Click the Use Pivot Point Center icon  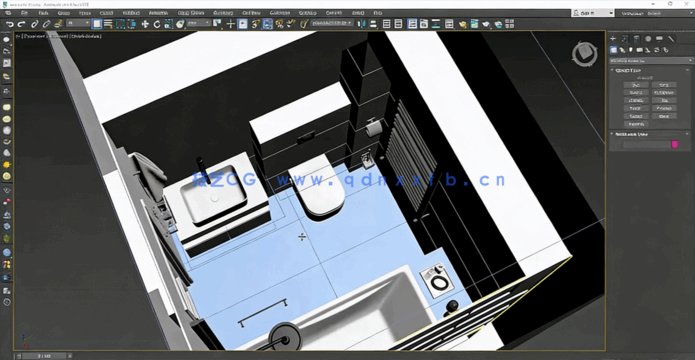point(217,24)
